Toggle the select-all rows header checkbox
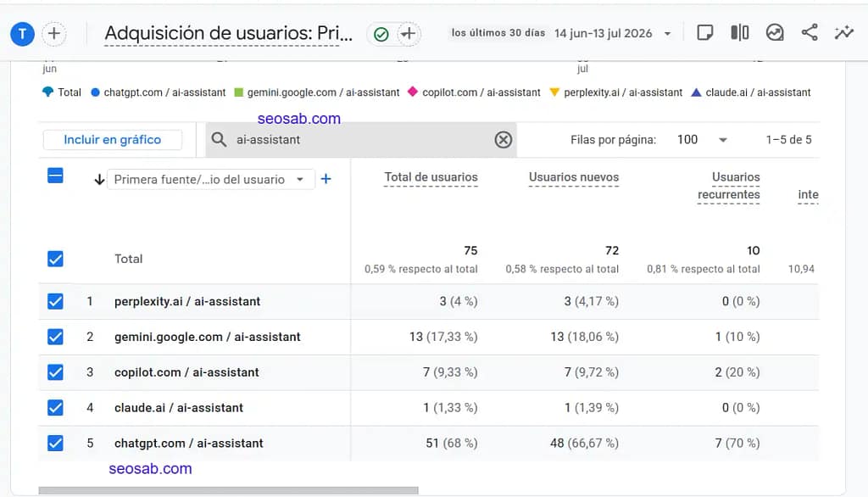The height and width of the screenshot is (497, 868). [x=55, y=176]
